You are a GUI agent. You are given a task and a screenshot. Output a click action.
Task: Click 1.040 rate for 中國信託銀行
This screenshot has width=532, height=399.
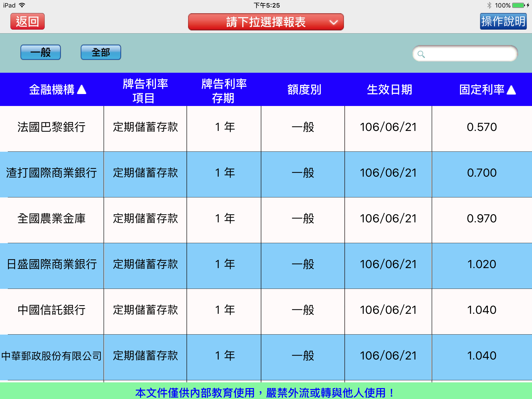pos(482,310)
